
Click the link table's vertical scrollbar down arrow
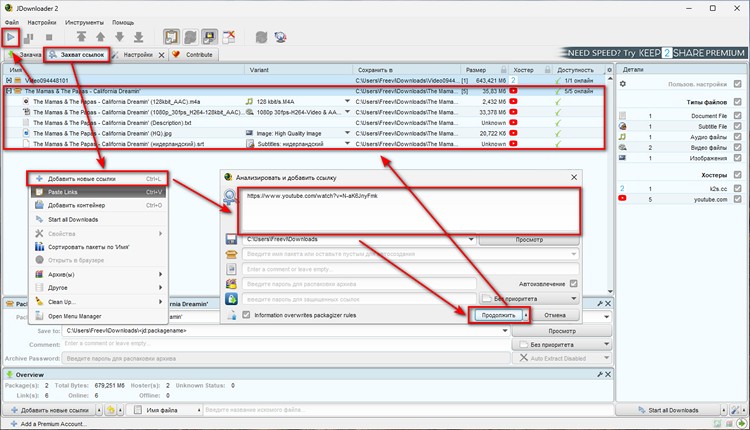[610, 291]
